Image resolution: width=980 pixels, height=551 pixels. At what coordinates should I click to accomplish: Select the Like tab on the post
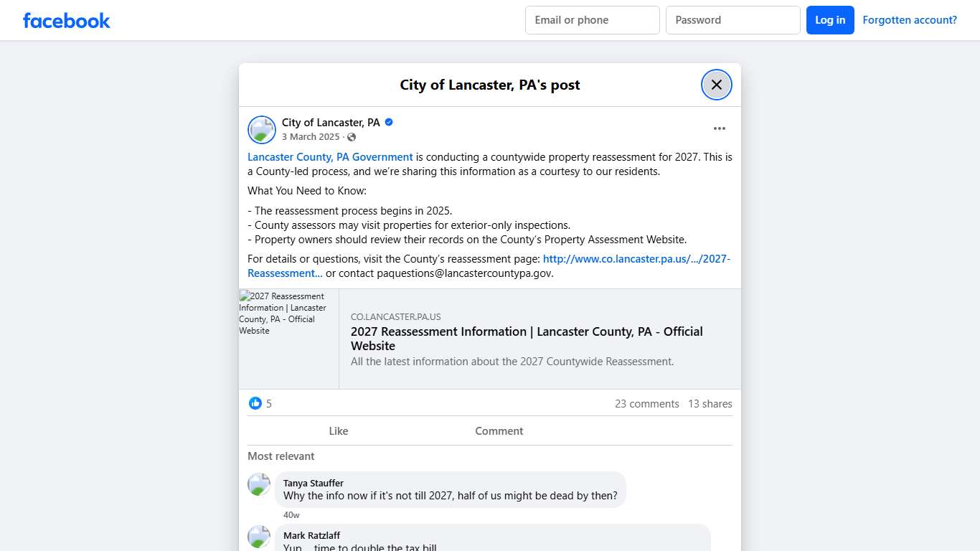coord(338,430)
